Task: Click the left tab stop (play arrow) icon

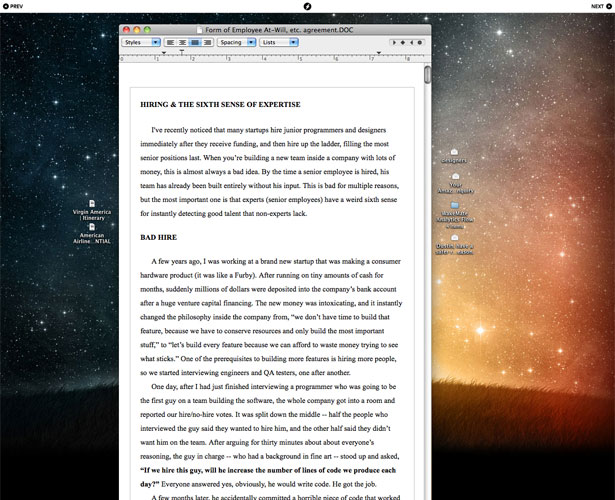Action: 394,42
